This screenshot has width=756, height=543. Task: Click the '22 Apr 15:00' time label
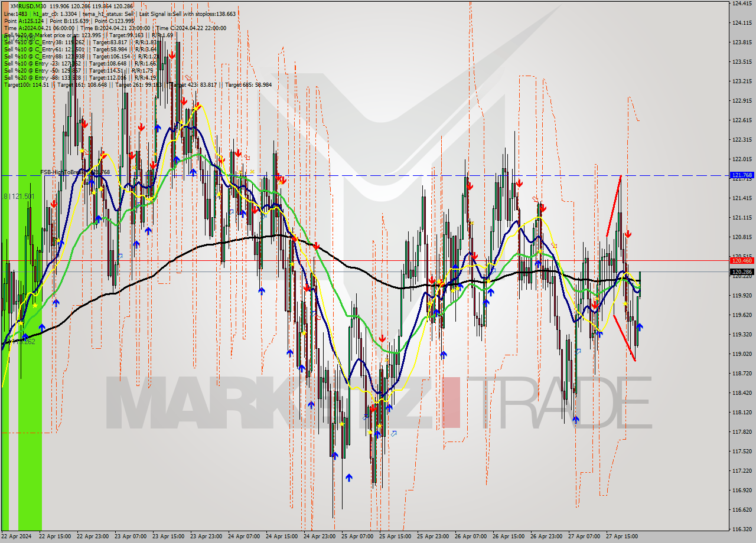(x=55, y=537)
